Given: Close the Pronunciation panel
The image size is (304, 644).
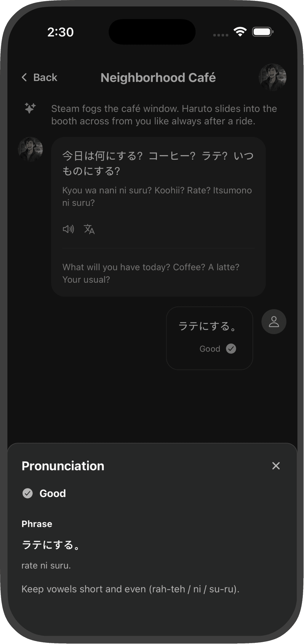Looking at the screenshot, I should point(276,466).
